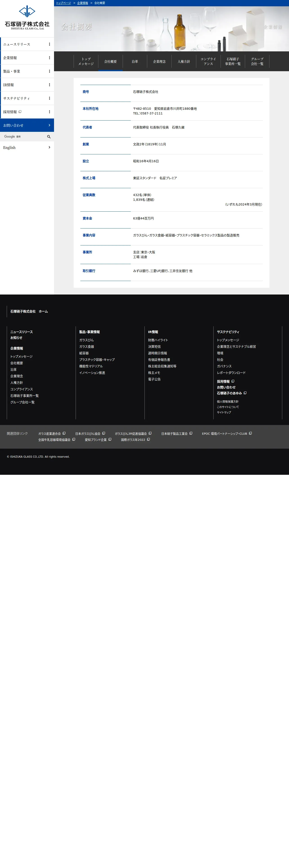Screen dimensions: 289x868
Task: Select the グループ会社一覧 tab
Action: point(257,61)
